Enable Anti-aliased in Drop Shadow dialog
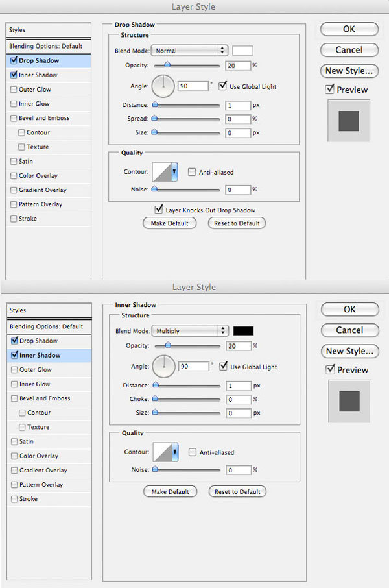The height and width of the screenshot is (588, 389). [x=192, y=172]
